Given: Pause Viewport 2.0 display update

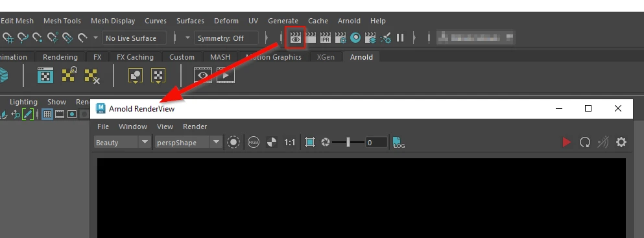Looking at the screenshot, I should coord(400,38).
